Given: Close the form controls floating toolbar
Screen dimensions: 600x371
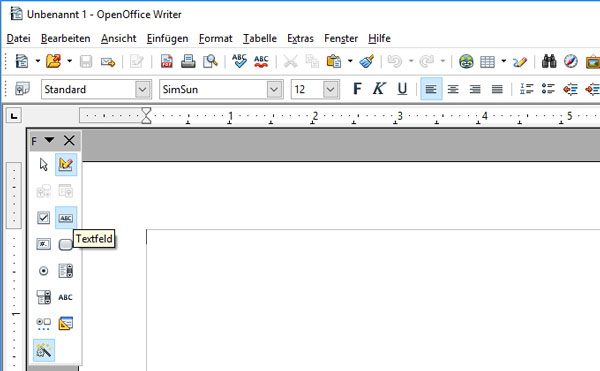Looking at the screenshot, I should pos(69,140).
